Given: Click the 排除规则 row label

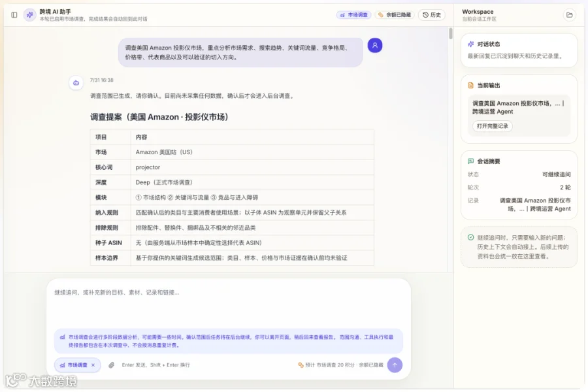Looking at the screenshot, I should tap(106, 228).
